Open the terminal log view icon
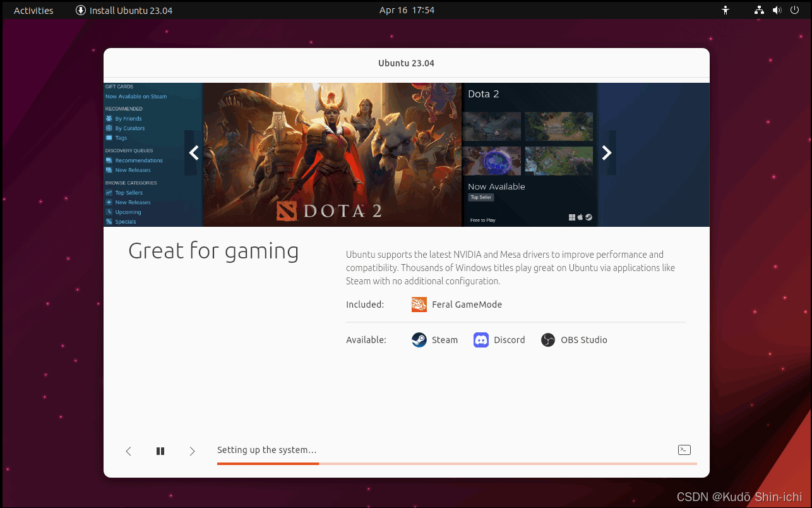The image size is (812, 508). coord(684,449)
